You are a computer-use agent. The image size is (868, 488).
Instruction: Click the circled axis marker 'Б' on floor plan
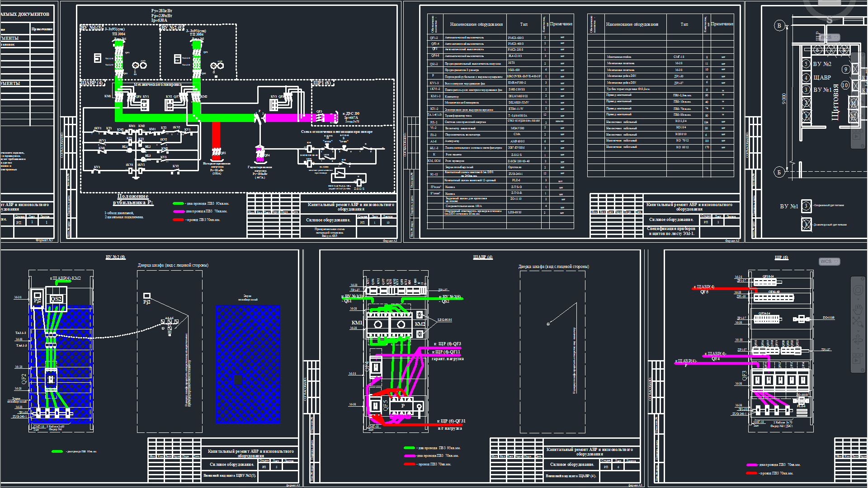(779, 172)
